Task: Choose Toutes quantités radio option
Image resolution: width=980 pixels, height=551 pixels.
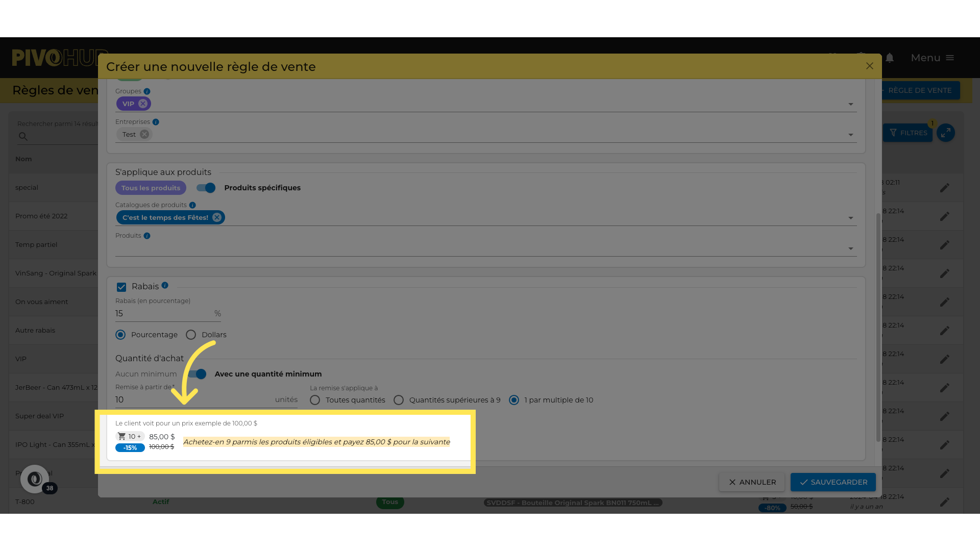Action: click(315, 400)
